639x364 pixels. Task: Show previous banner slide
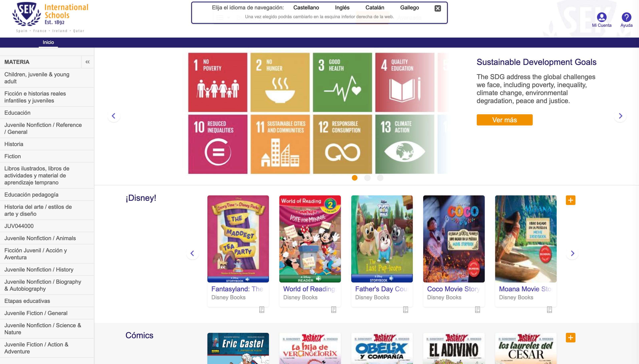click(114, 116)
